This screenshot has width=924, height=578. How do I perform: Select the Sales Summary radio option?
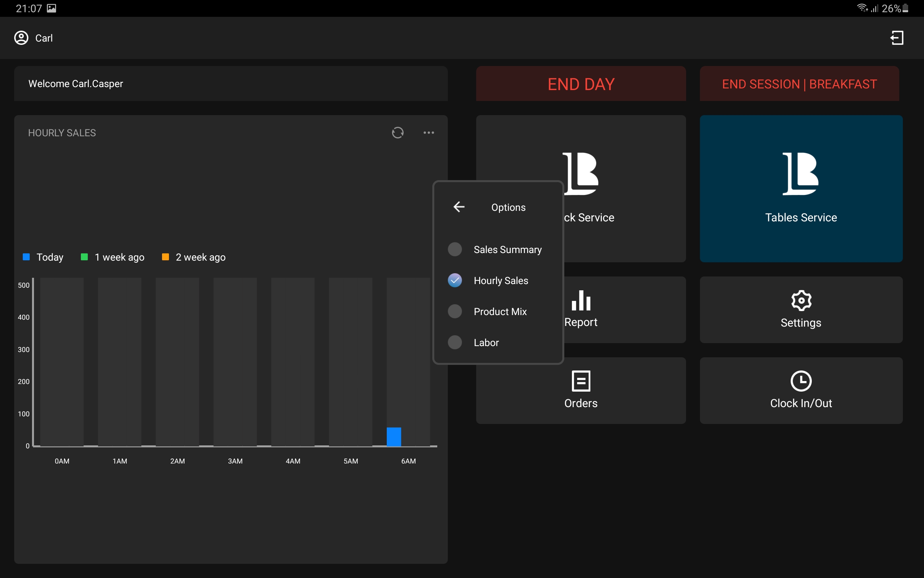coord(454,249)
